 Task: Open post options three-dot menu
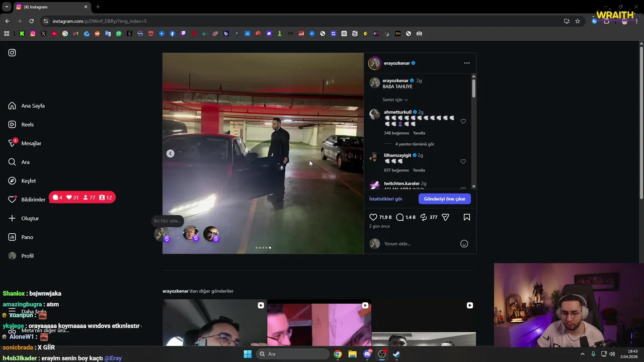[466, 63]
